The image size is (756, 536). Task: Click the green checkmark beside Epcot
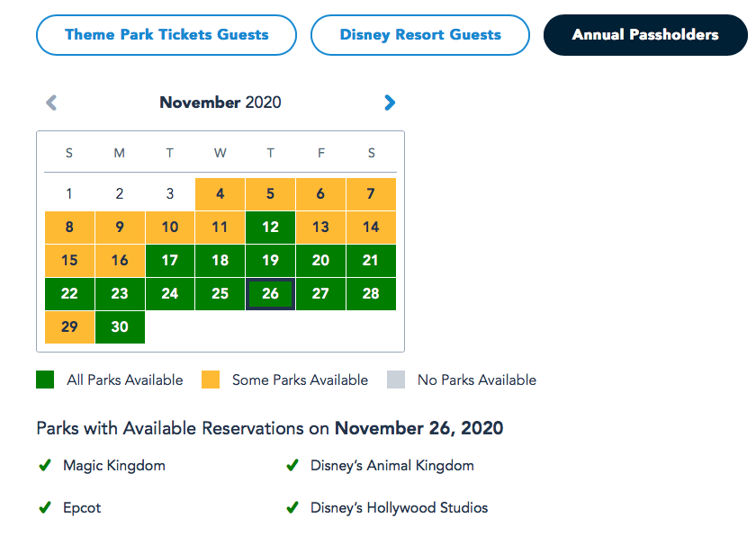(45, 508)
